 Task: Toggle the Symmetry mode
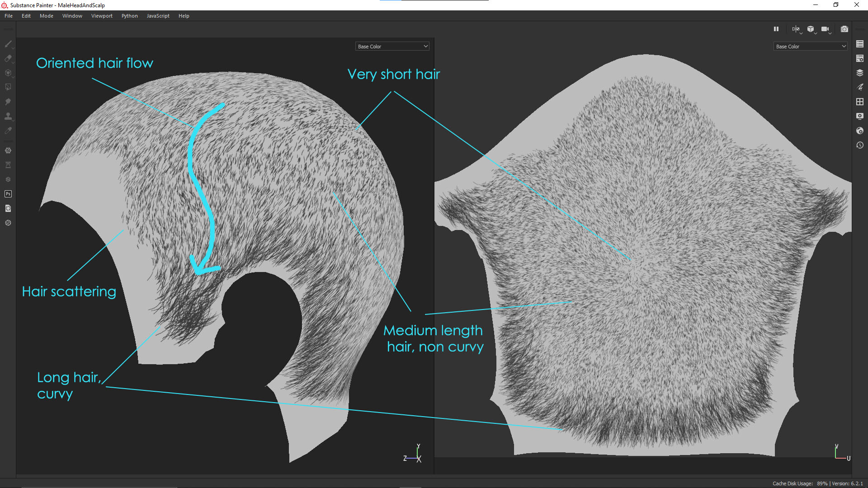coord(795,29)
